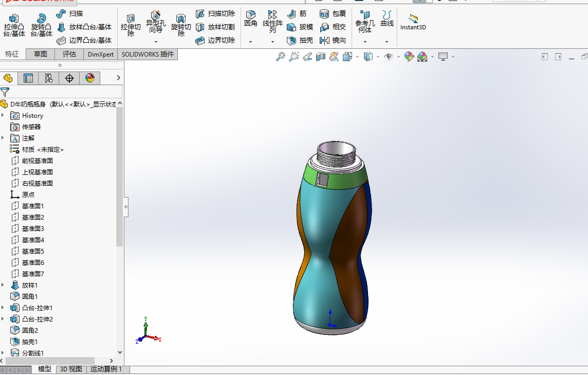The width and height of the screenshot is (588, 375).
Task: Open the ConfigurationManager tab icon
Action: pos(49,78)
